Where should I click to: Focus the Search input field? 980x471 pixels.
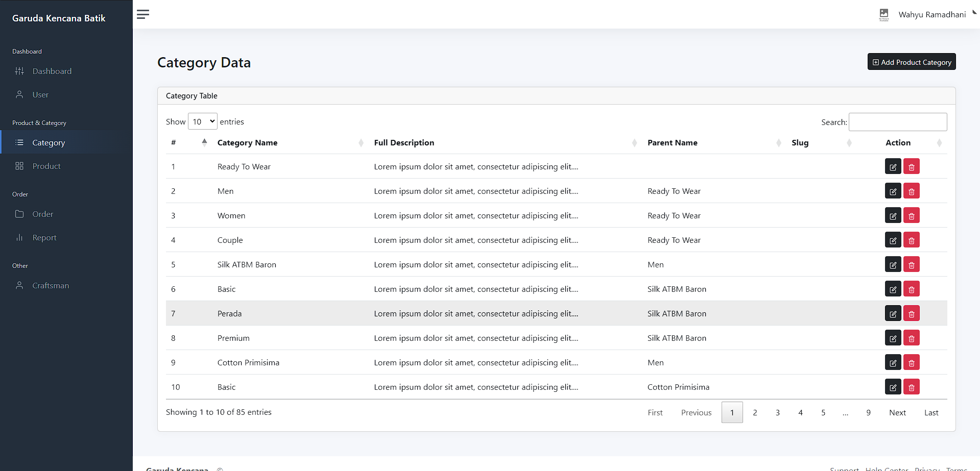tap(897, 122)
